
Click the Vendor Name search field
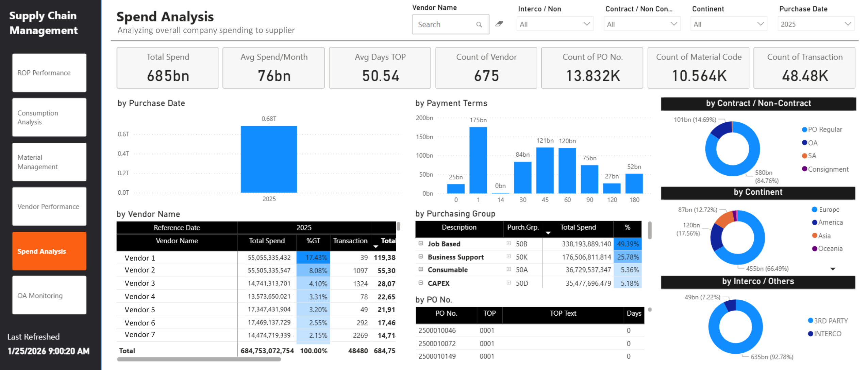450,24
